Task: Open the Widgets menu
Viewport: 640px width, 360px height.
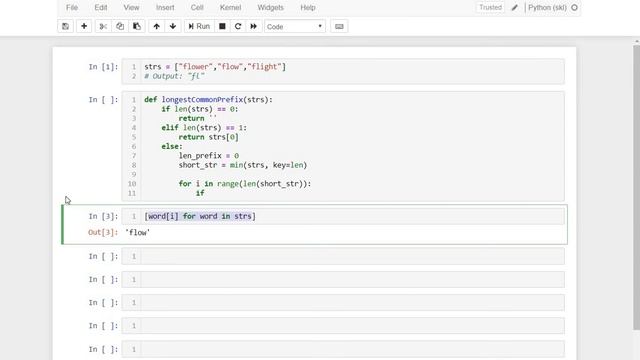Action: (x=270, y=7)
